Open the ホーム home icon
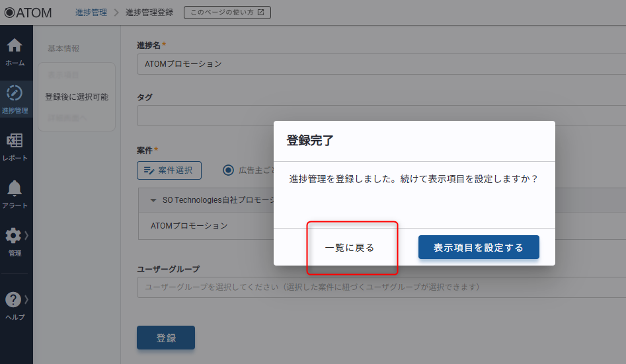The image size is (626, 364). tap(15, 46)
